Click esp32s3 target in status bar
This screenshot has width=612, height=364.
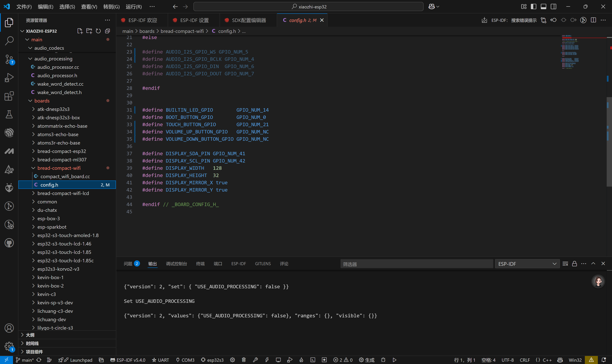coord(212,360)
